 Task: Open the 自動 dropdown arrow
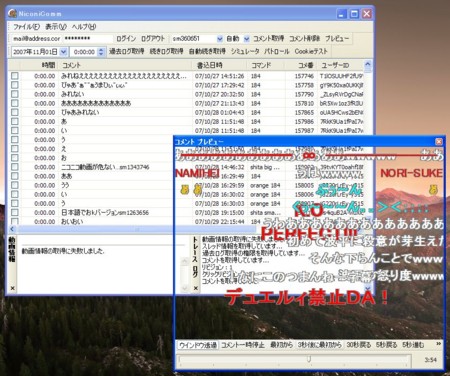246,39
